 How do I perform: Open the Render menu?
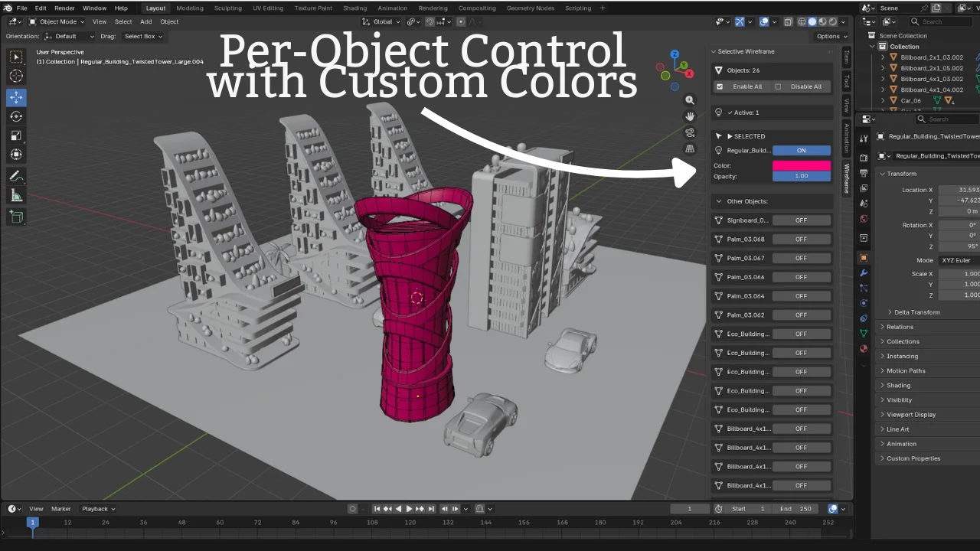[64, 8]
